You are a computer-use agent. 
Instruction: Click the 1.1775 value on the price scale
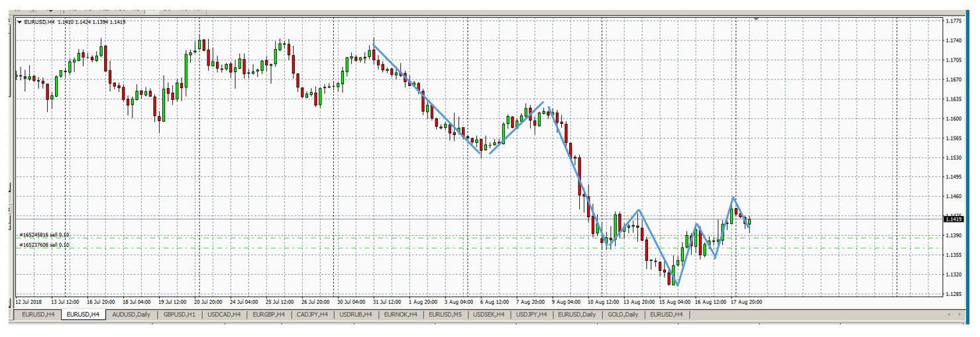click(x=953, y=21)
